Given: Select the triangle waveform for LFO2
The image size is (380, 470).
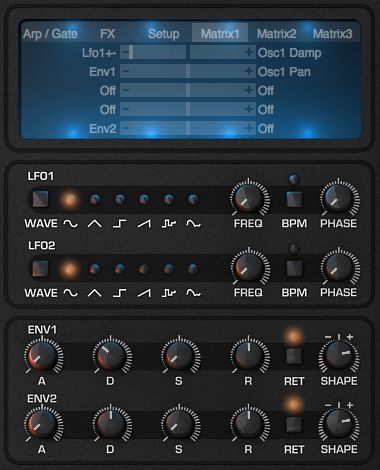Looking at the screenshot, I should tap(95, 269).
